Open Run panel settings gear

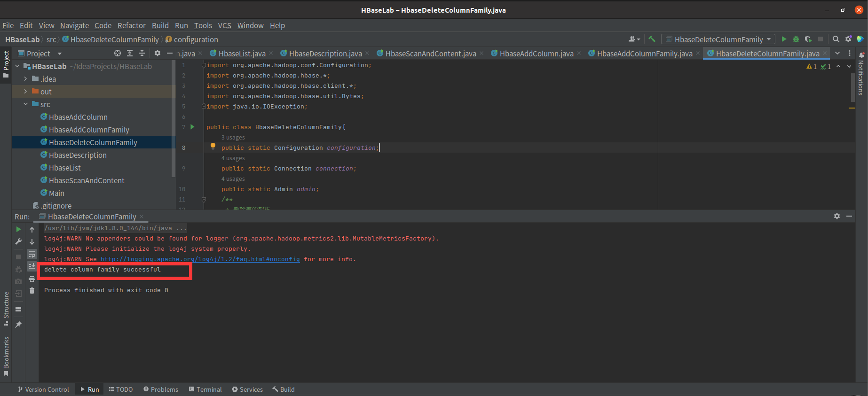837,216
